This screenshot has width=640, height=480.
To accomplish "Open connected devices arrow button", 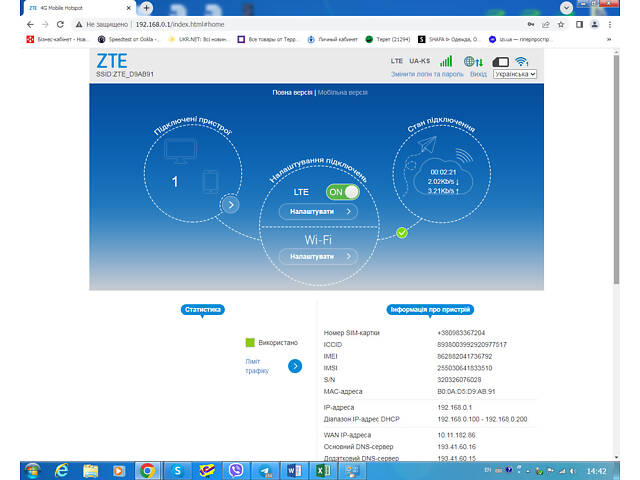I will (x=230, y=205).
